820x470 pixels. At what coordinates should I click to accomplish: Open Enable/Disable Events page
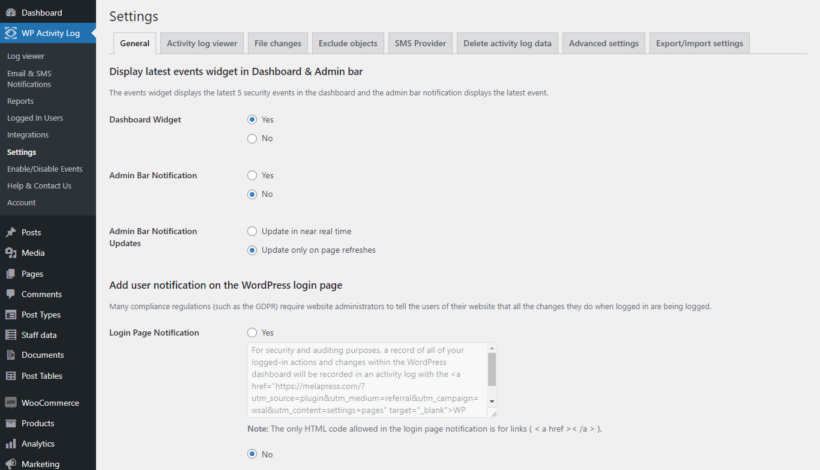pos(45,169)
